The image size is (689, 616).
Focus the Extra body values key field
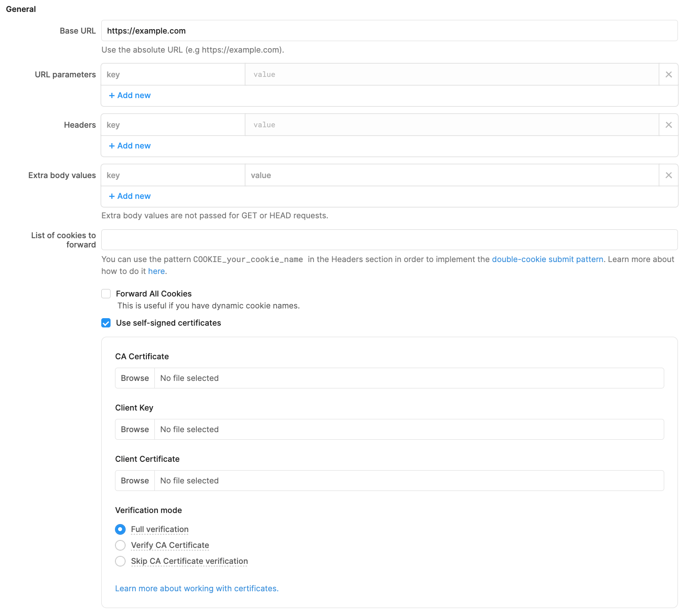coord(173,175)
